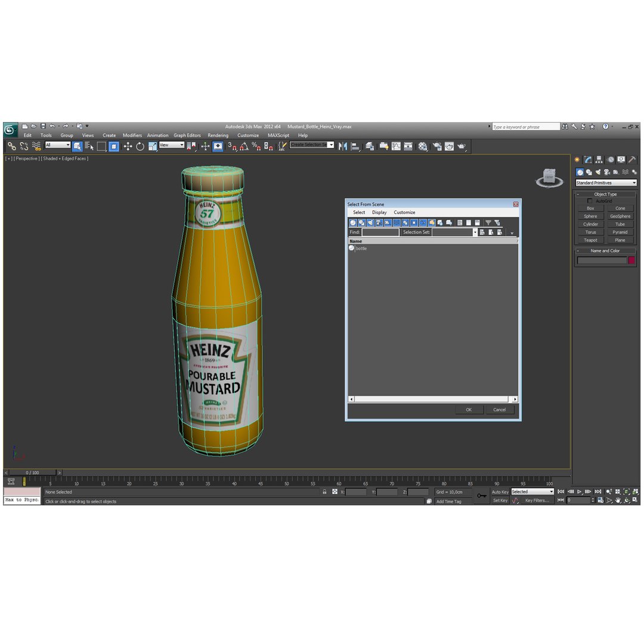Enable the AutoGrid checkbox
Screen dimensions: 644x644
tap(590, 201)
